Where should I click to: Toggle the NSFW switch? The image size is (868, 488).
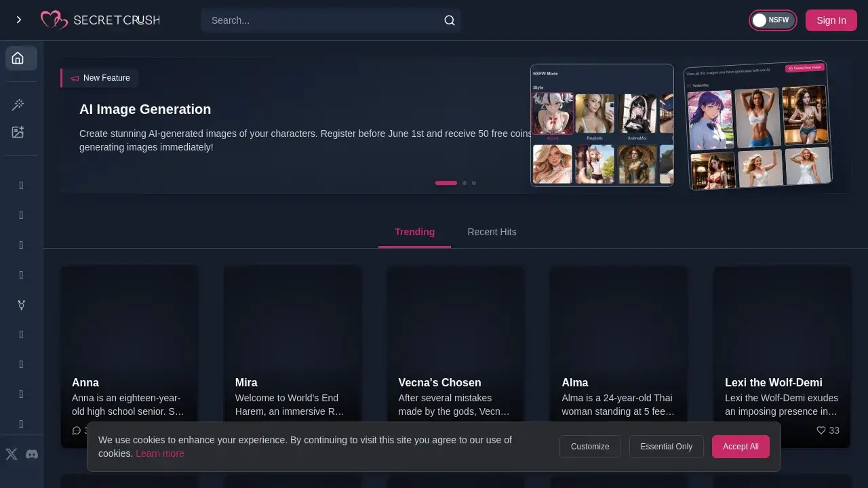click(x=772, y=20)
